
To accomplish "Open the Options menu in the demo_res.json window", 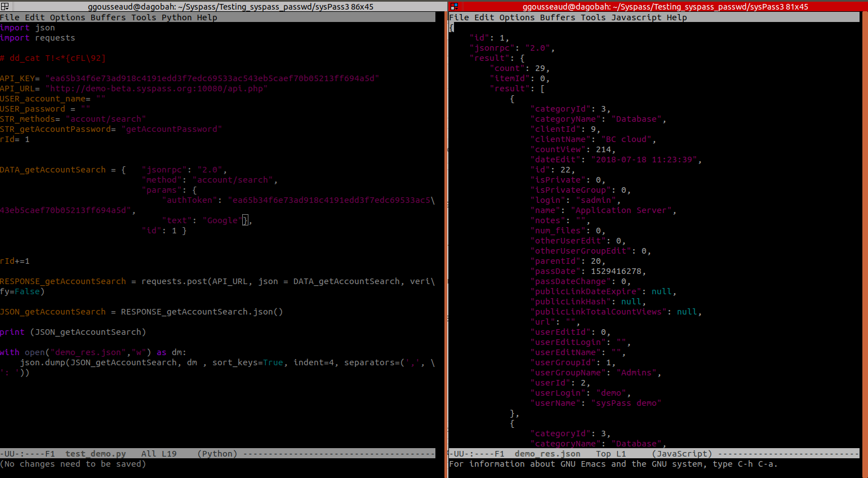I will (517, 17).
